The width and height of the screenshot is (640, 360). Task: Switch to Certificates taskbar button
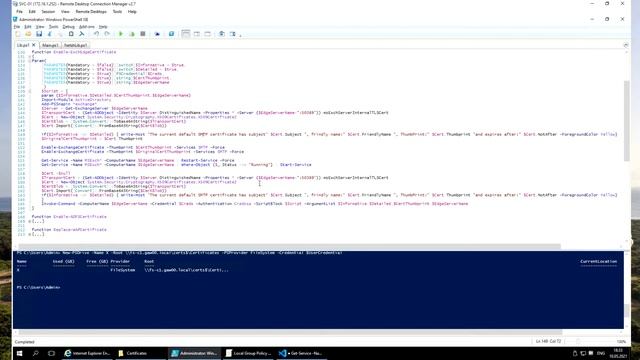(141, 353)
